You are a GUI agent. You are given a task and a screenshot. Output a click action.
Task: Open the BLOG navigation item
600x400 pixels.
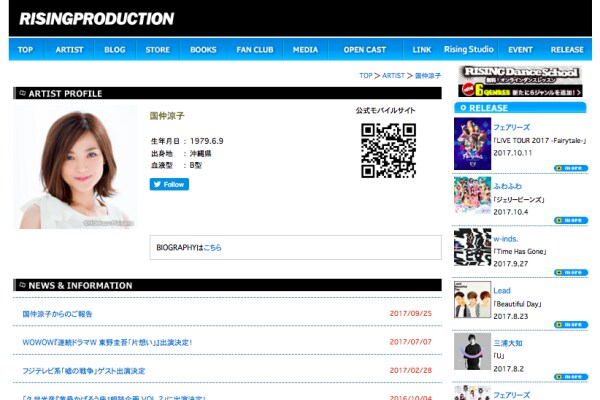[115, 50]
